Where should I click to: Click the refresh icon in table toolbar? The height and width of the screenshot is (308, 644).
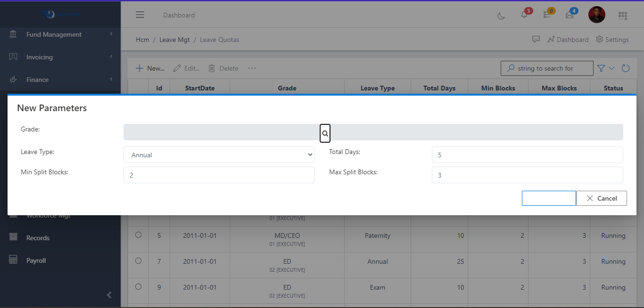click(626, 68)
